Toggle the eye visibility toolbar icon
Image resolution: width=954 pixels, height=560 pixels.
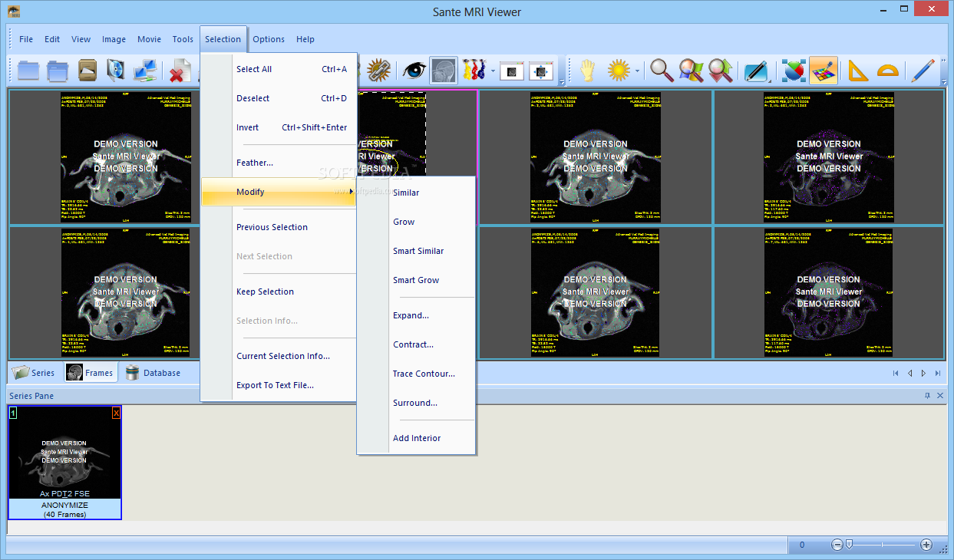[x=414, y=71]
